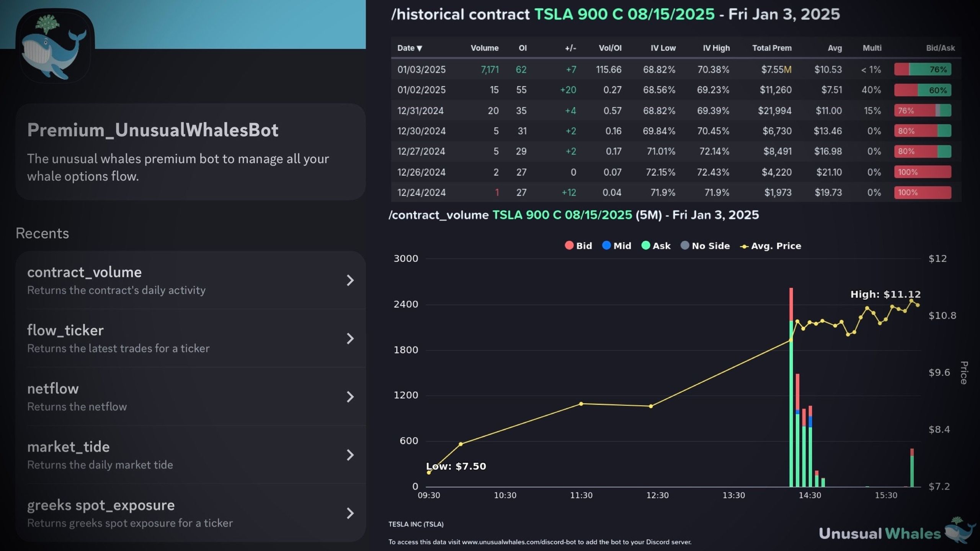Click the $7.55M total premium value
The image size is (980, 551).
[776, 70]
